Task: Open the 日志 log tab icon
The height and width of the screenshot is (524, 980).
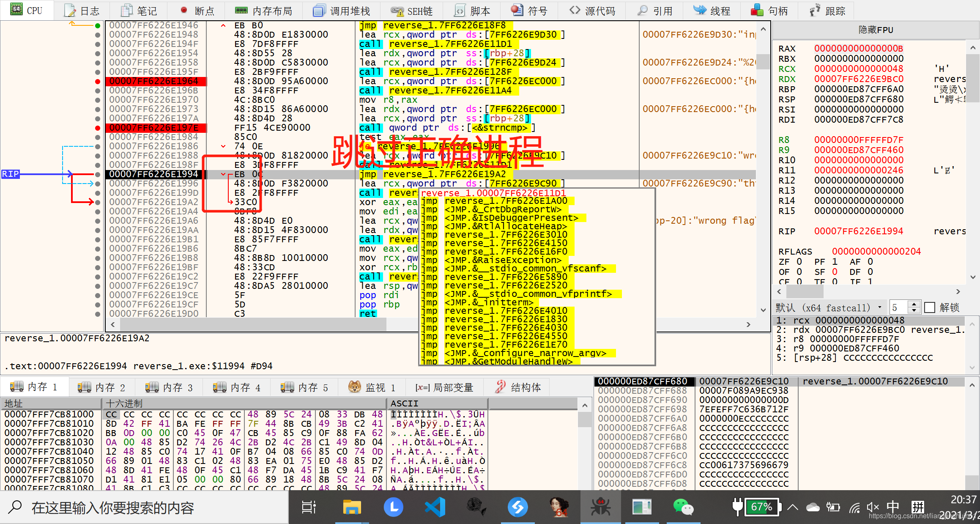Action: click(x=70, y=11)
